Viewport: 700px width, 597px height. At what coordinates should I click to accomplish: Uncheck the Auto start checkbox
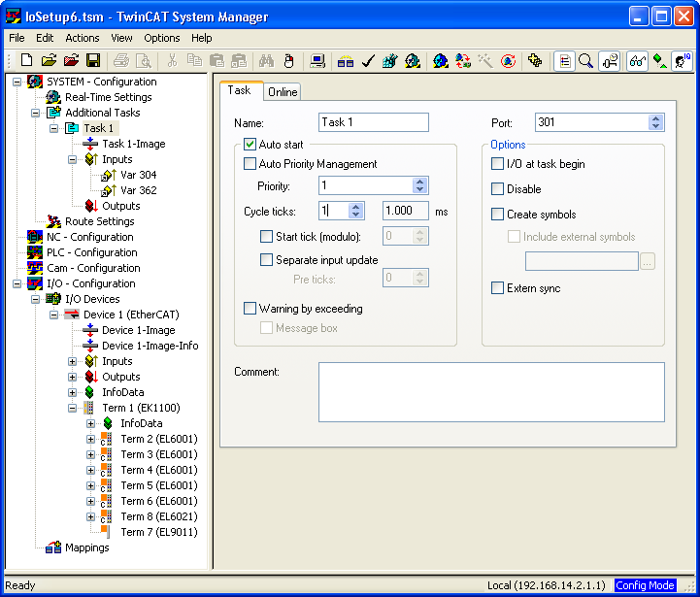coord(250,145)
